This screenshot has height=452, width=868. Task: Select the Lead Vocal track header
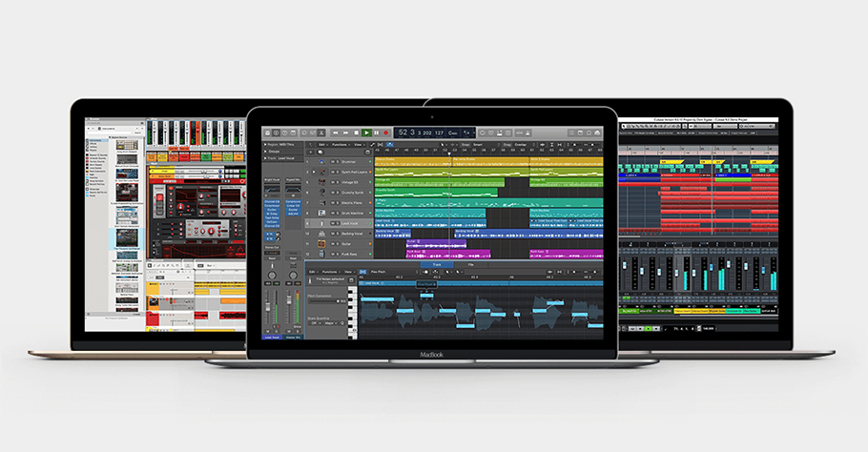(340, 223)
